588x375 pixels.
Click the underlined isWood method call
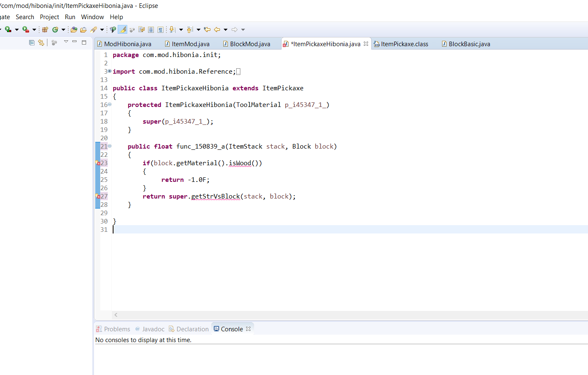point(240,163)
